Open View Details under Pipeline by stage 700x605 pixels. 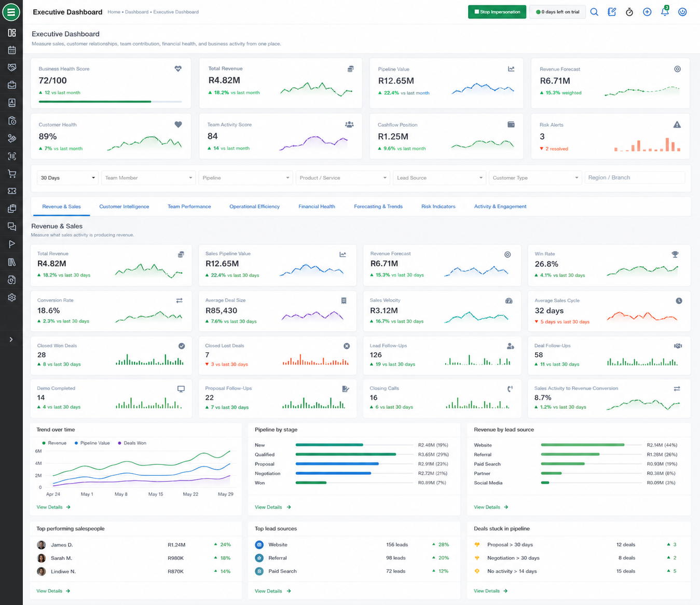[x=273, y=507]
